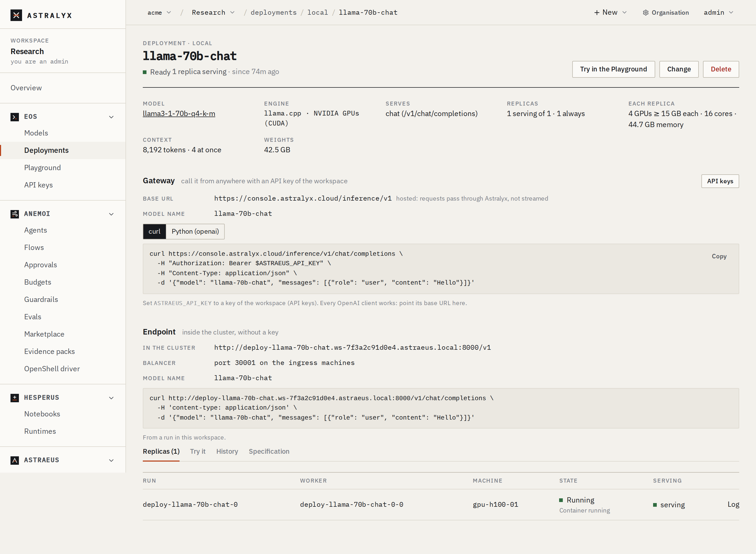
Task: Open the New menu chevron
Action: coord(624,13)
